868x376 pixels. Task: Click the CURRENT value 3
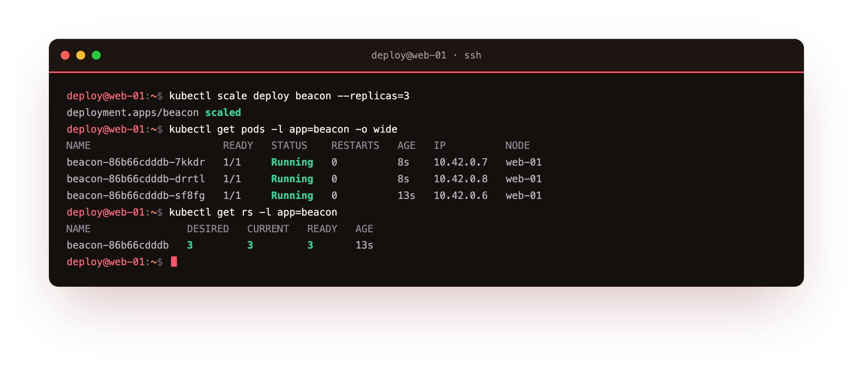tap(250, 245)
